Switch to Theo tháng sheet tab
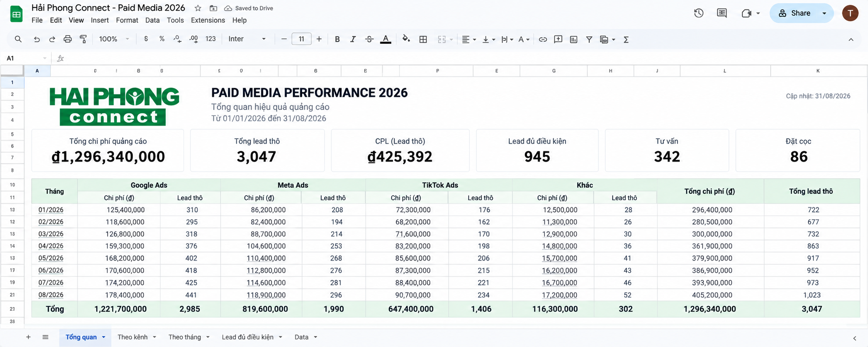The width and height of the screenshot is (868, 347). pyautogui.click(x=185, y=337)
